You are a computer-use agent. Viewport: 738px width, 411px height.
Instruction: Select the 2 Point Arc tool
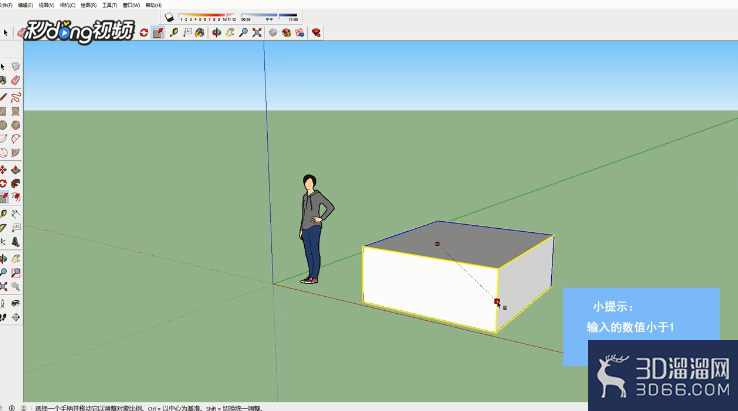tap(16, 139)
